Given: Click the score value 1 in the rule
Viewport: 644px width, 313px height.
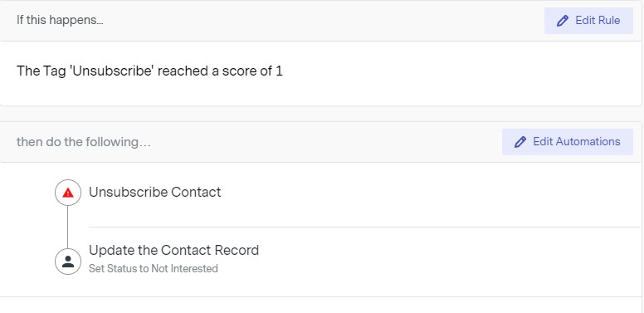Looking at the screenshot, I should 279,71.
